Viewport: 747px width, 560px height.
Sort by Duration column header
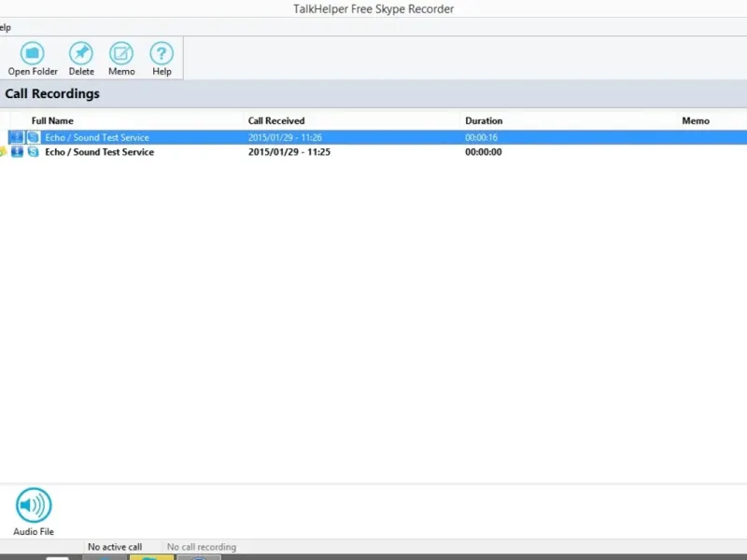484,121
